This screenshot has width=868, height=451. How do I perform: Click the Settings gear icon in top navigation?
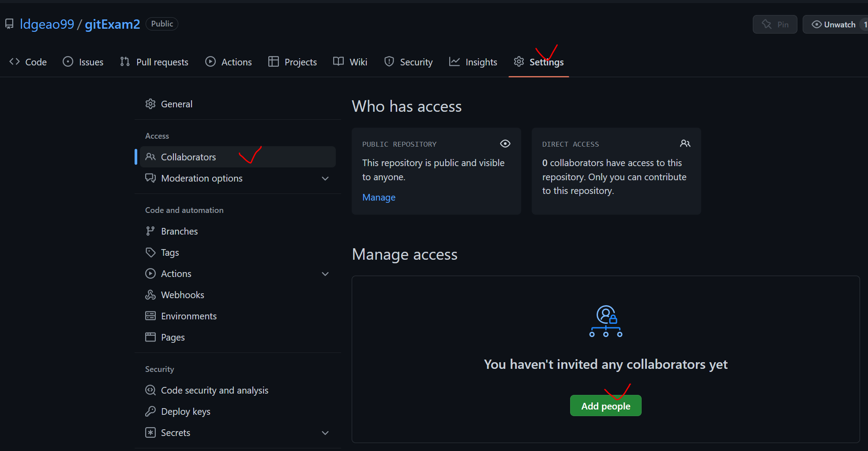519,62
